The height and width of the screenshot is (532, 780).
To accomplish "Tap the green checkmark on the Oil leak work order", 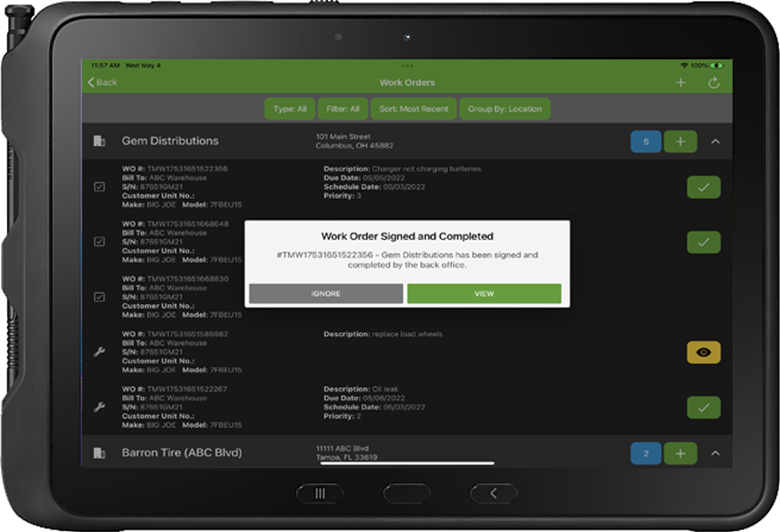I will [703, 407].
